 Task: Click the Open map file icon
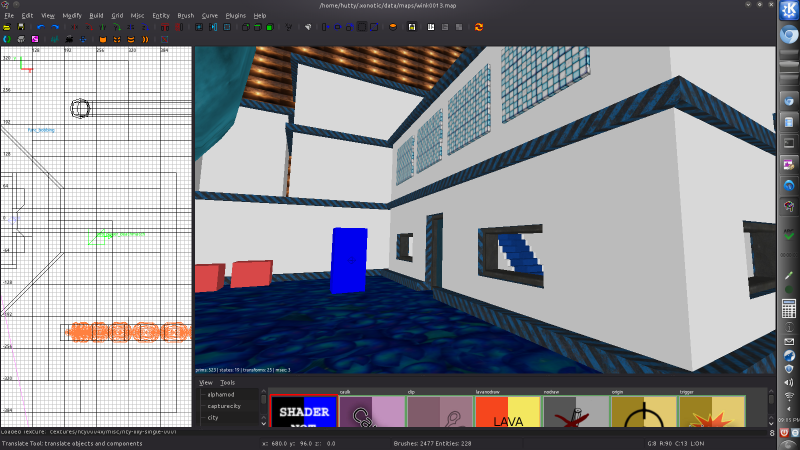click(x=7, y=27)
